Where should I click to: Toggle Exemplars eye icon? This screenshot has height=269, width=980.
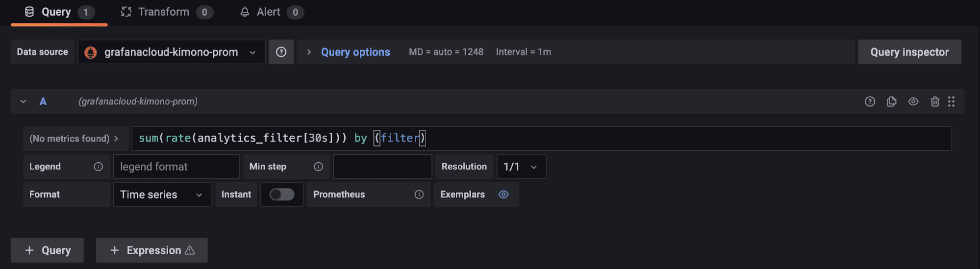click(x=503, y=195)
